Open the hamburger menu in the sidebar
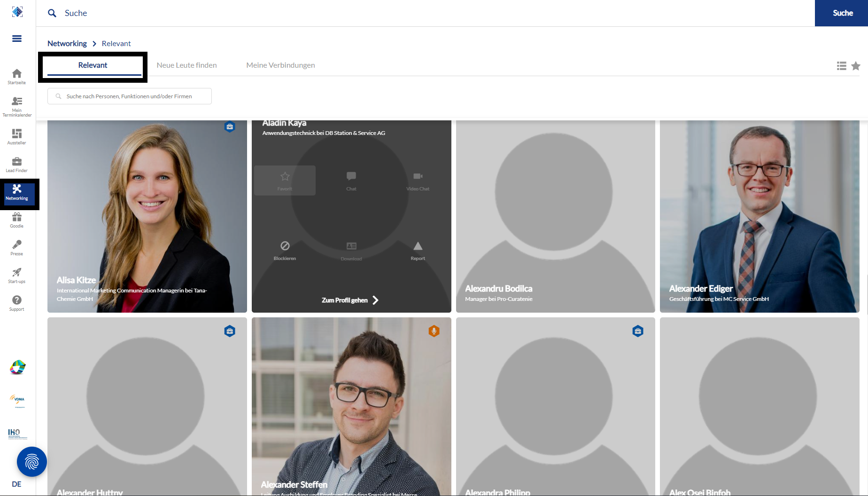Screen dimensions: 868x496 click(x=17, y=39)
